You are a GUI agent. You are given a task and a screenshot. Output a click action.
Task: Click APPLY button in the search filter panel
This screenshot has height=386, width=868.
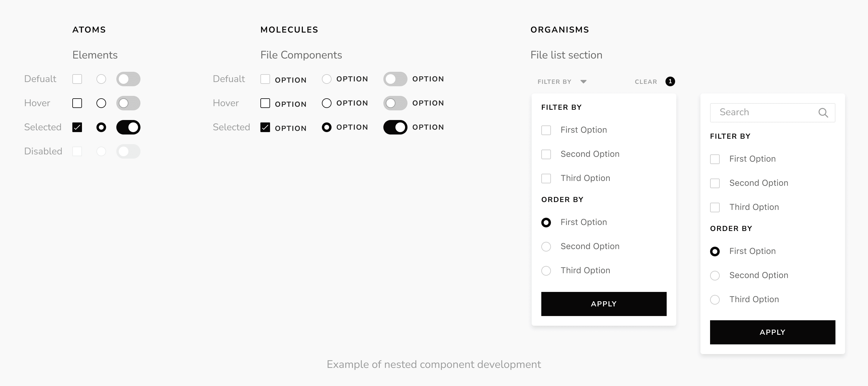(773, 332)
